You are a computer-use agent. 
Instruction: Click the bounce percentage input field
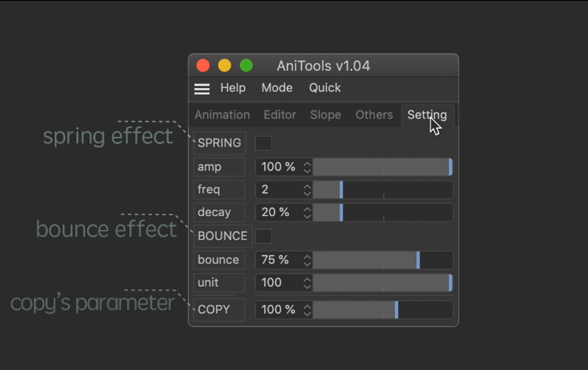[x=280, y=260]
